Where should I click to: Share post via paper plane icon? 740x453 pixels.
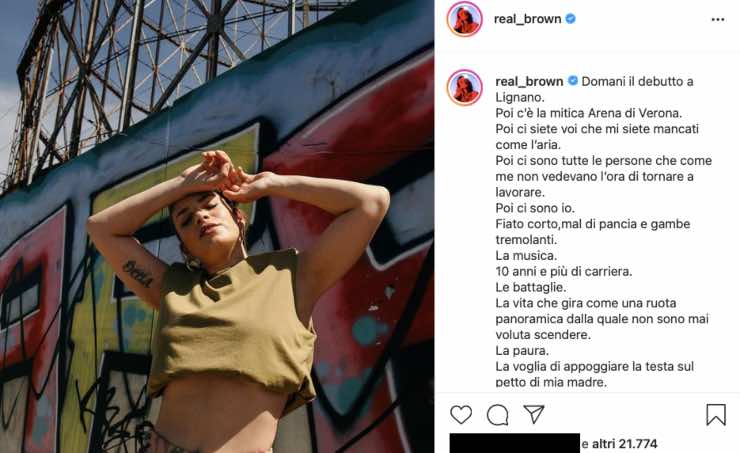click(x=534, y=414)
